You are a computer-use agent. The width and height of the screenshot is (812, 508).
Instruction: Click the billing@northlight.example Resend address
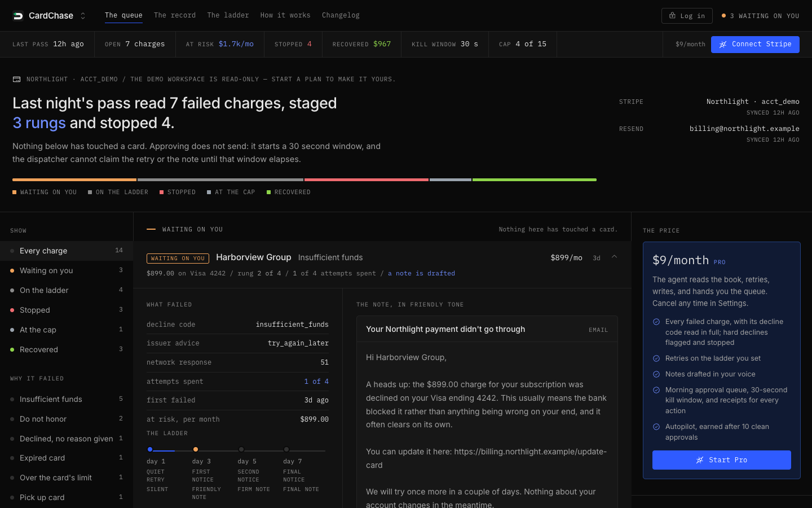pyautogui.click(x=744, y=129)
